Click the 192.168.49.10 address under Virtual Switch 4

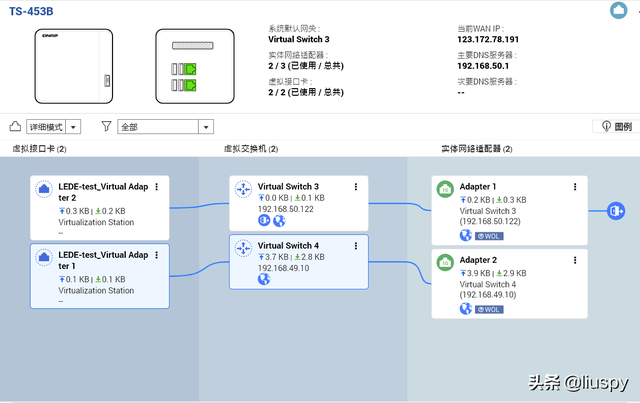click(x=283, y=268)
